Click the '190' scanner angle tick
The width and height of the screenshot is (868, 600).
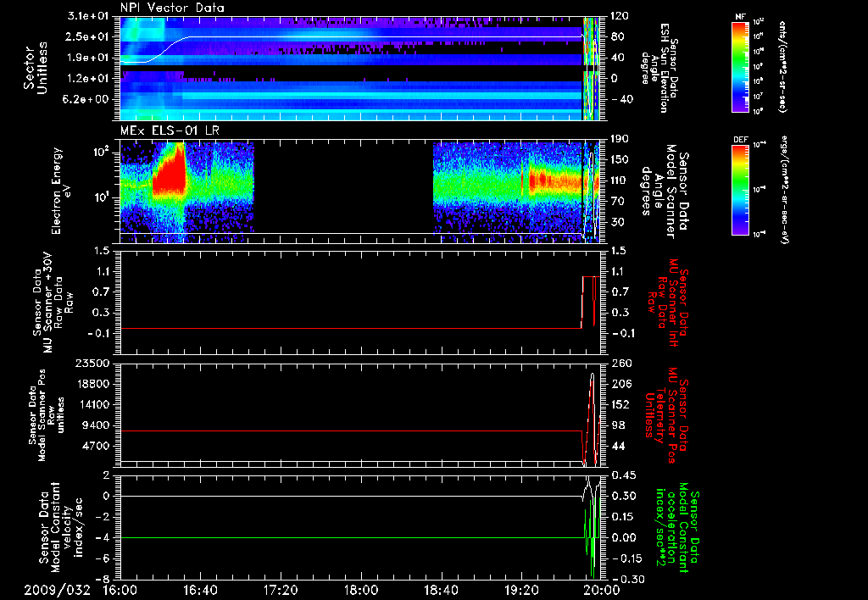pyautogui.click(x=620, y=139)
